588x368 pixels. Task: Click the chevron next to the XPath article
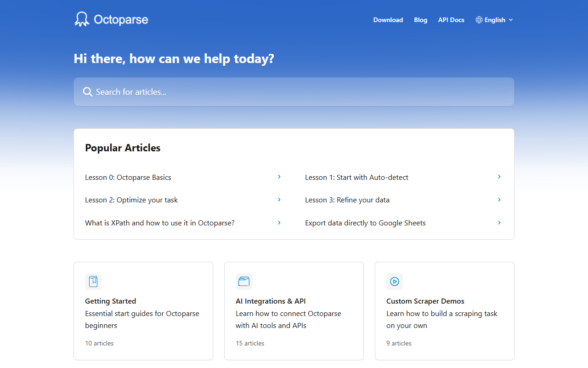click(279, 223)
